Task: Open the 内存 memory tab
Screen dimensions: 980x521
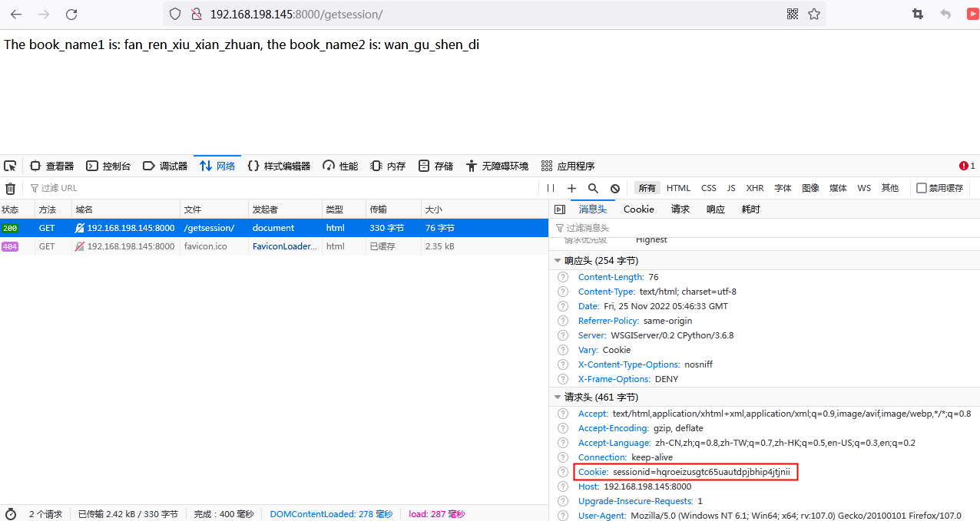Action: point(388,166)
